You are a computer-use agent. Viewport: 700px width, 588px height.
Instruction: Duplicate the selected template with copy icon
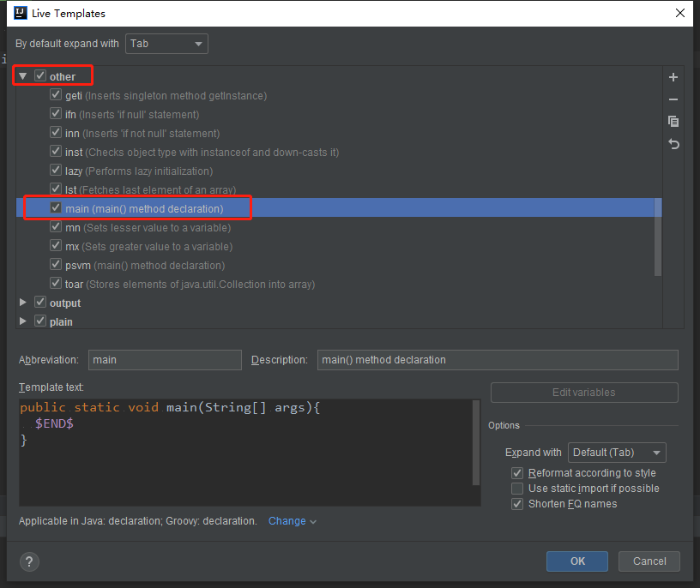pos(673,122)
